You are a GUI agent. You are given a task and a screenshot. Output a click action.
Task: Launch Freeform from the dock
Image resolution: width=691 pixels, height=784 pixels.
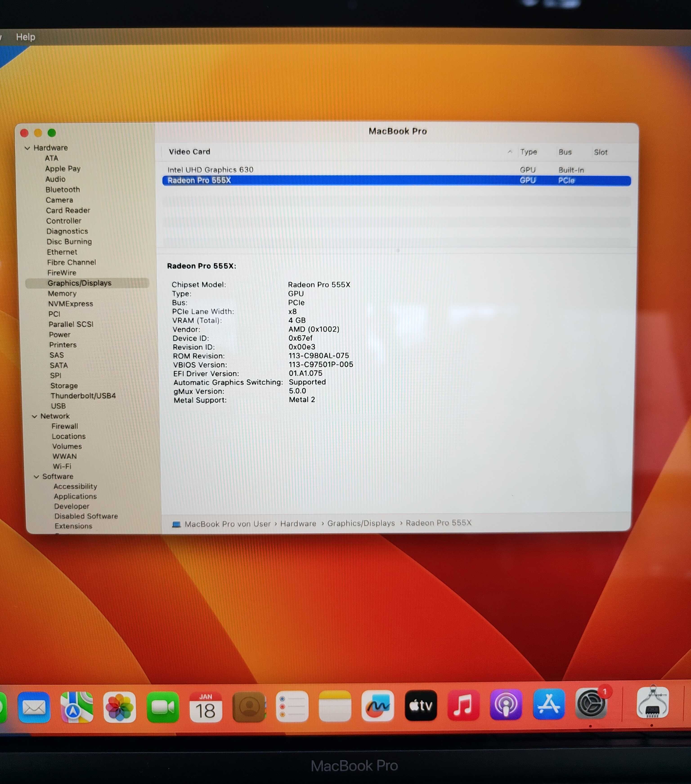coord(378,706)
